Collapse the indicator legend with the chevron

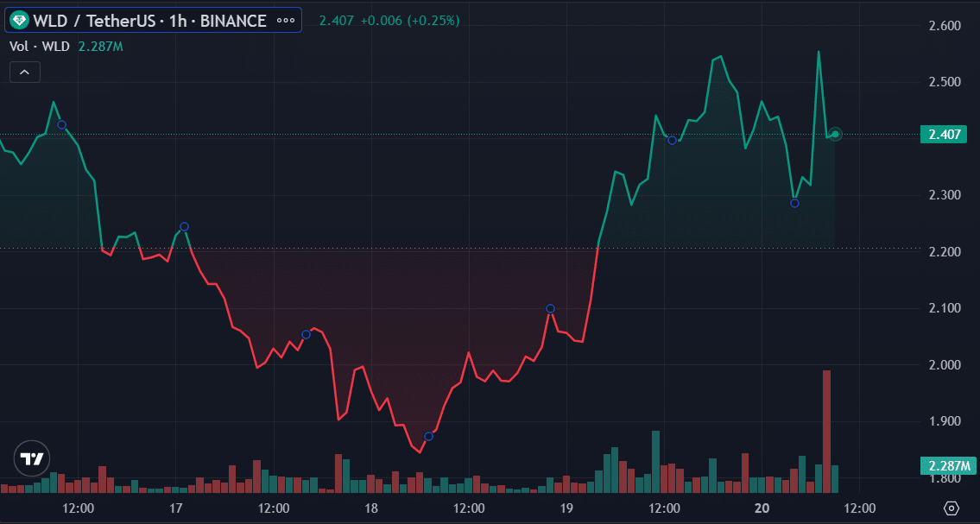point(25,73)
